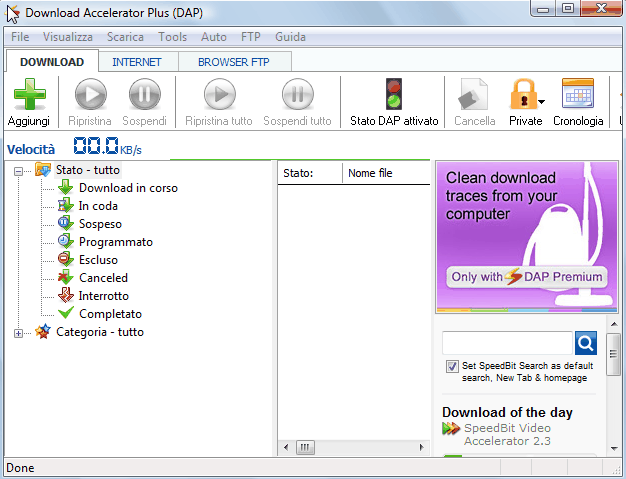Select the Stato - tutto folder icon
The height and width of the screenshot is (479, 626).
43,170
